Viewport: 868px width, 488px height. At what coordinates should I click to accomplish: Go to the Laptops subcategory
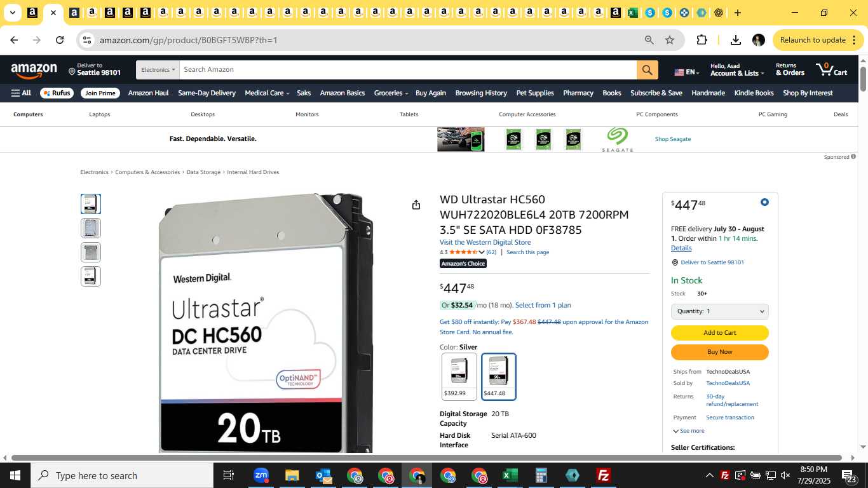point(100,114)
